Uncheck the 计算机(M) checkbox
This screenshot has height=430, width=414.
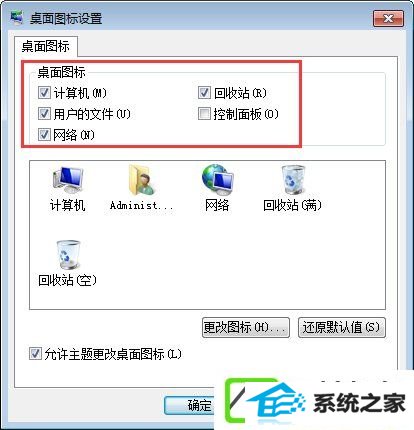[x=44, y=93]
